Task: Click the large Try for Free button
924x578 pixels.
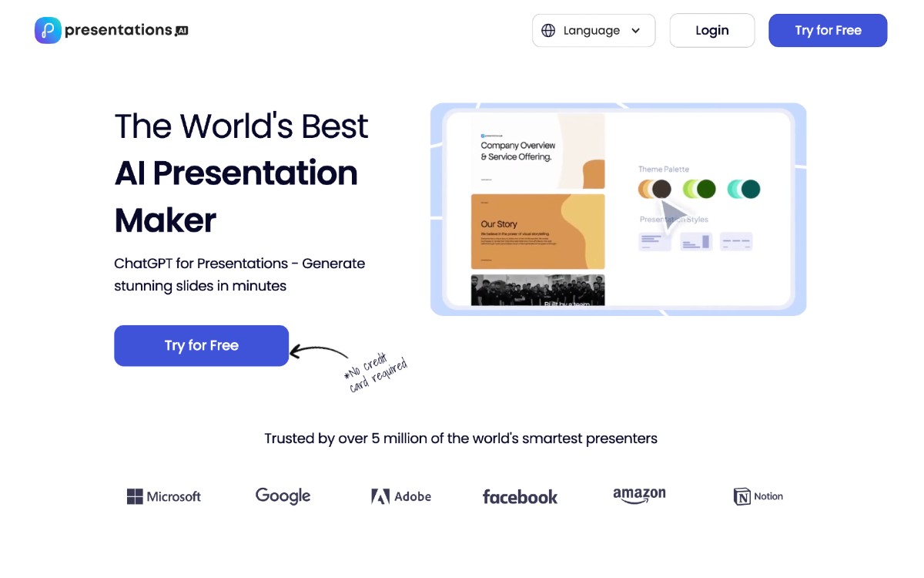Action: point(201,345)
